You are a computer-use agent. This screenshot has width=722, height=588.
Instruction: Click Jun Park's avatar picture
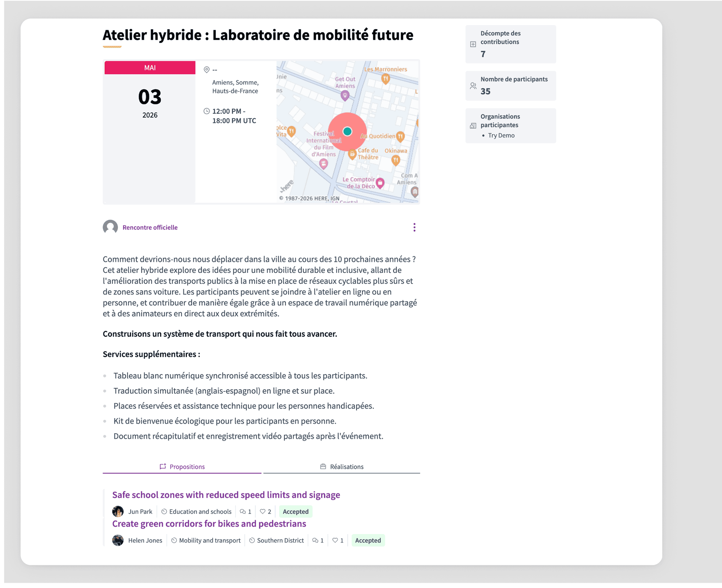tap(118, 511)
